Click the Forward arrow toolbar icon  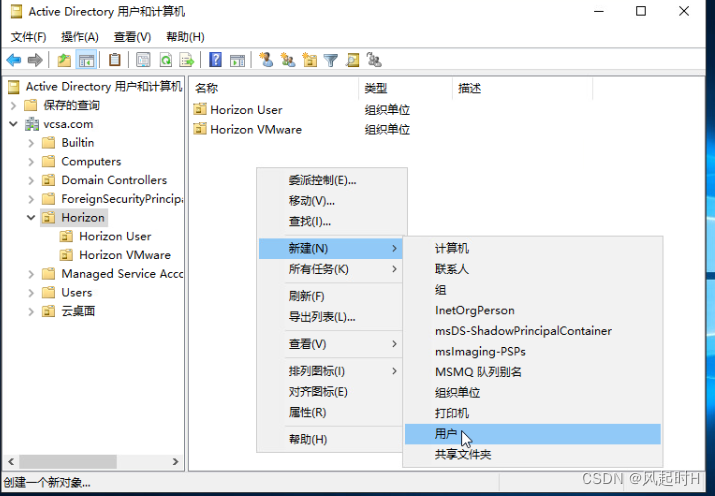point(35,60)
